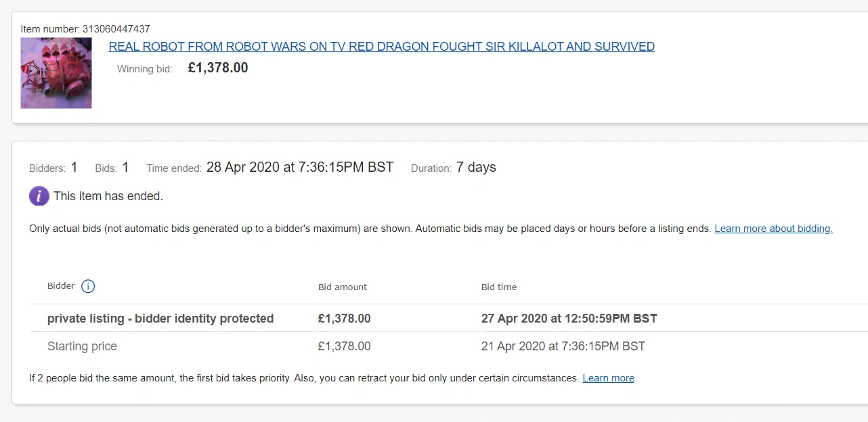Click the 'This item has ended.' message

click(108, 196)
